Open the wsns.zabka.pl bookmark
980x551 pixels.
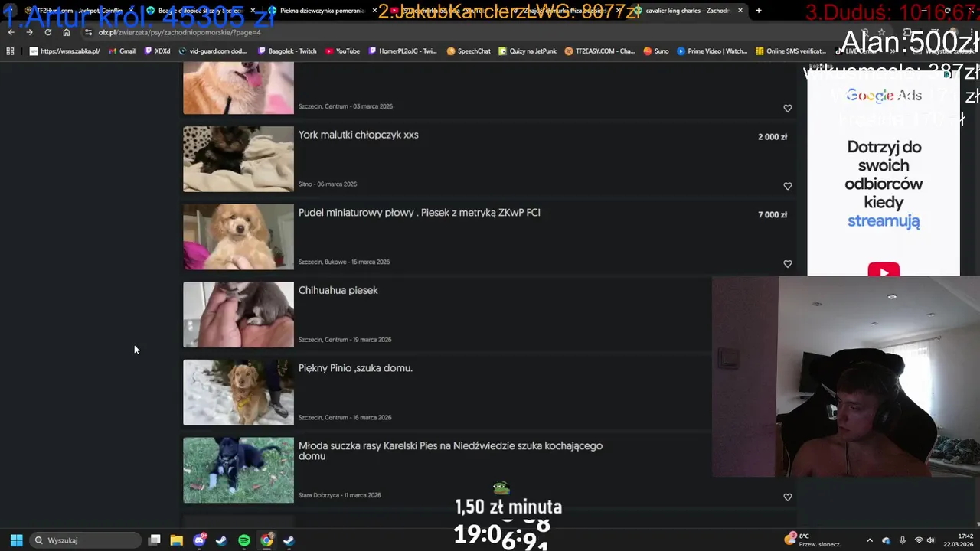point(64,51)
